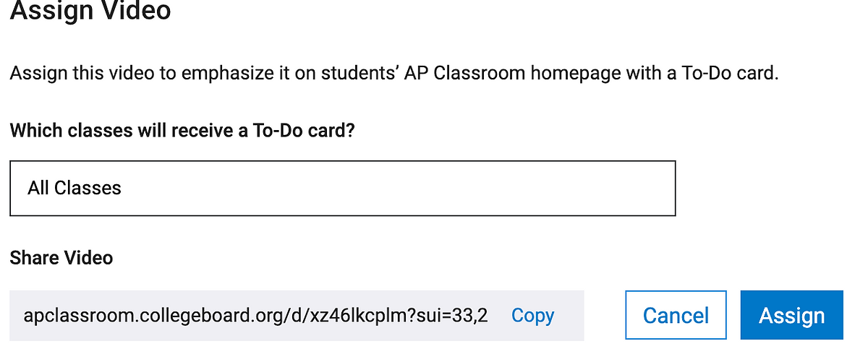Confirm assigning video with blue Assign button

click(x=791, y=315)
